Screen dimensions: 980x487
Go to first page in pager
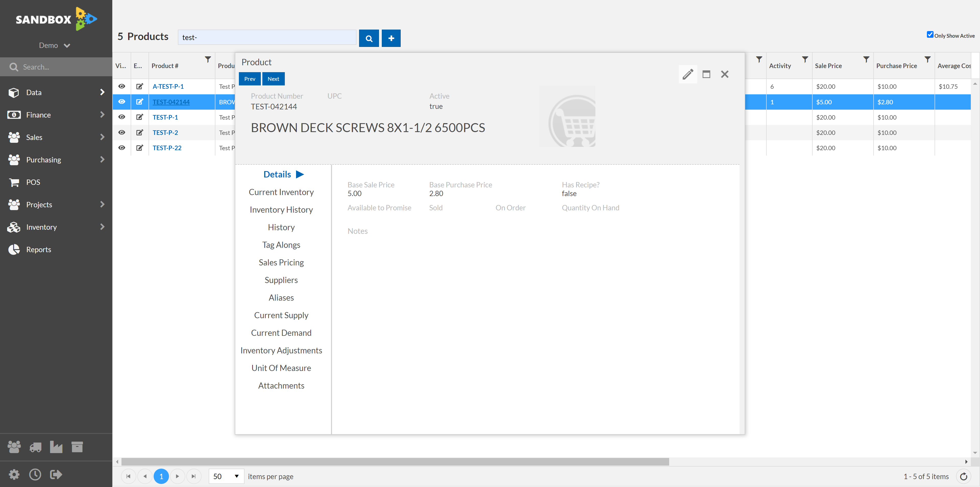pyautogui.click(x=128, y=476)
